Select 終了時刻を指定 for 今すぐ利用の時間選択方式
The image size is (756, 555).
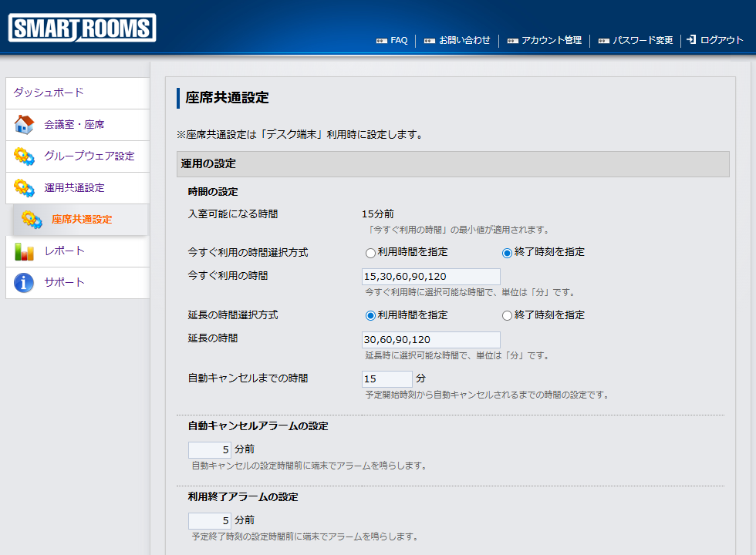[507, 252]
